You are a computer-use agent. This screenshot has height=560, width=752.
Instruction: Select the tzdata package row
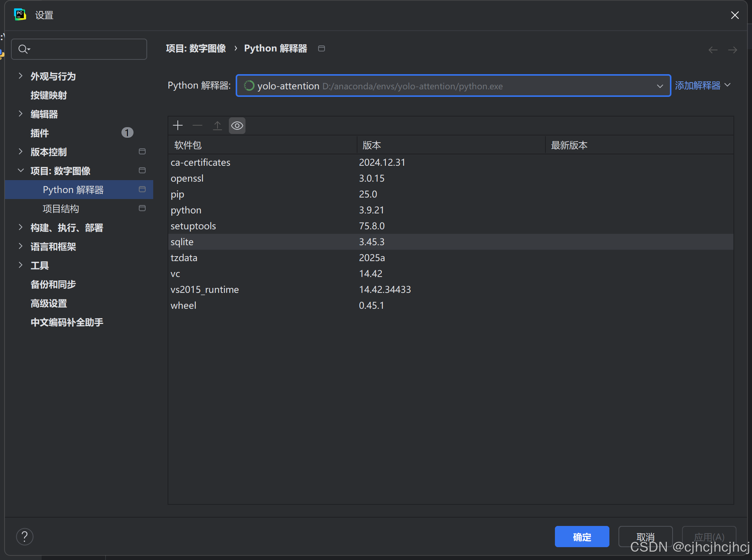point(451,258)
